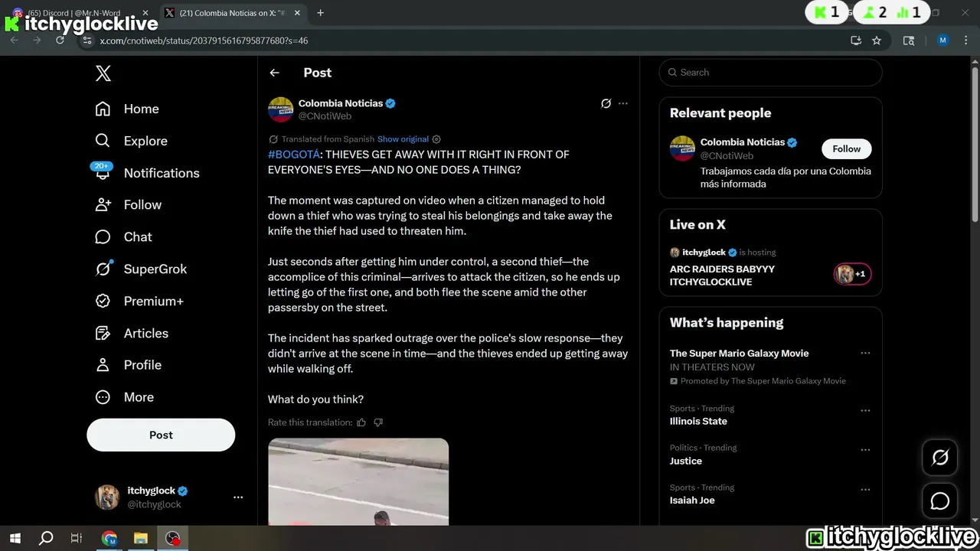Click Colombia Noticias avatar on post

tap(281, 109)
